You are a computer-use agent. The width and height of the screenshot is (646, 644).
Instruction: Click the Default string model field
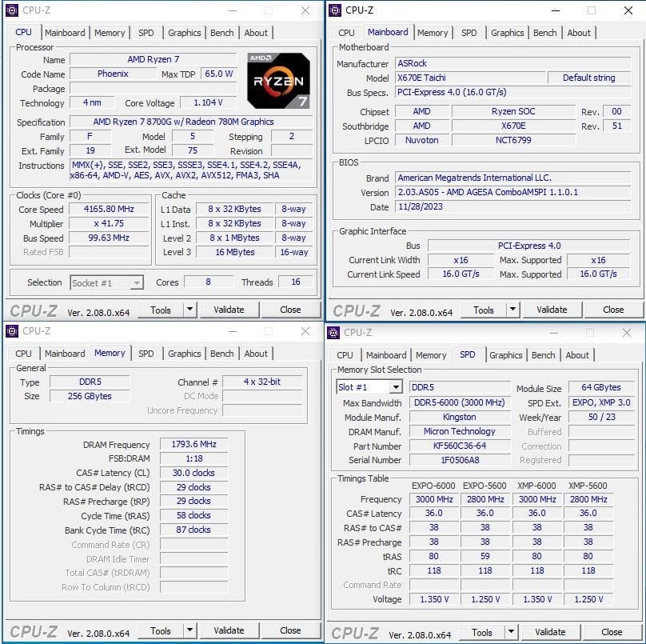pos(589,78)
